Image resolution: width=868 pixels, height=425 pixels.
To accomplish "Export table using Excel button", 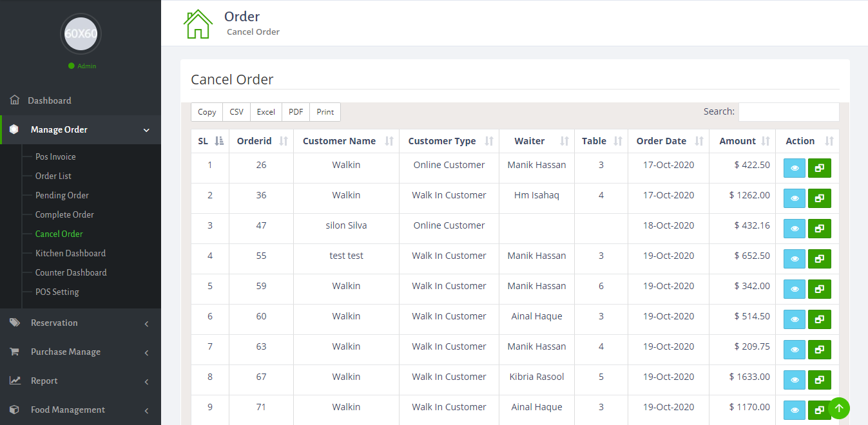I will pos(265,112).
